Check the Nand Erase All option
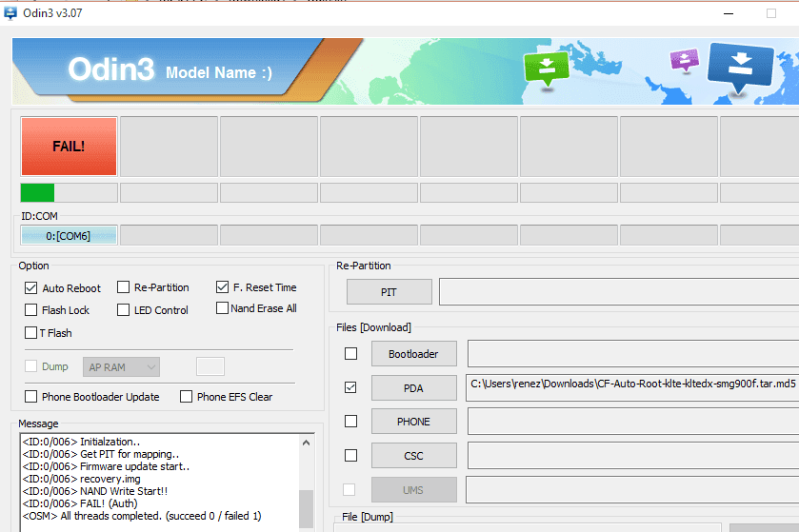Image resolution: width=799 pixels, height=532 pixels. (222, 308)
